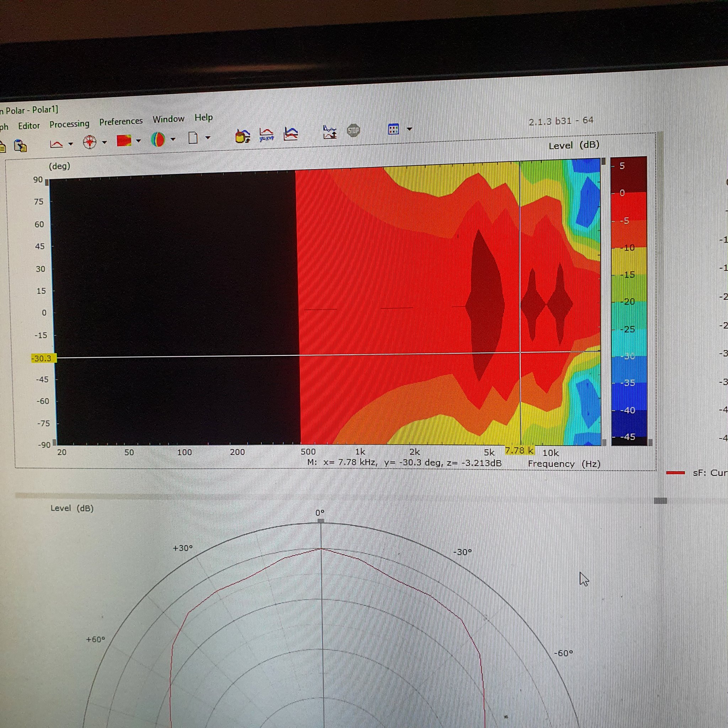Select the red curve graph view icon
Image resolution: width=728 pixels, height=728 pixels.
pos(57,144)
